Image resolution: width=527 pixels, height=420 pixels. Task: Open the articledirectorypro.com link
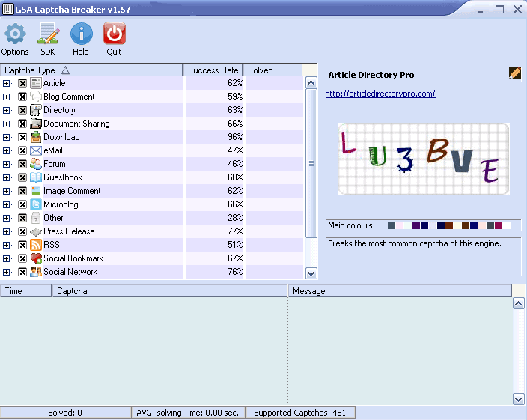click(380, 94)
